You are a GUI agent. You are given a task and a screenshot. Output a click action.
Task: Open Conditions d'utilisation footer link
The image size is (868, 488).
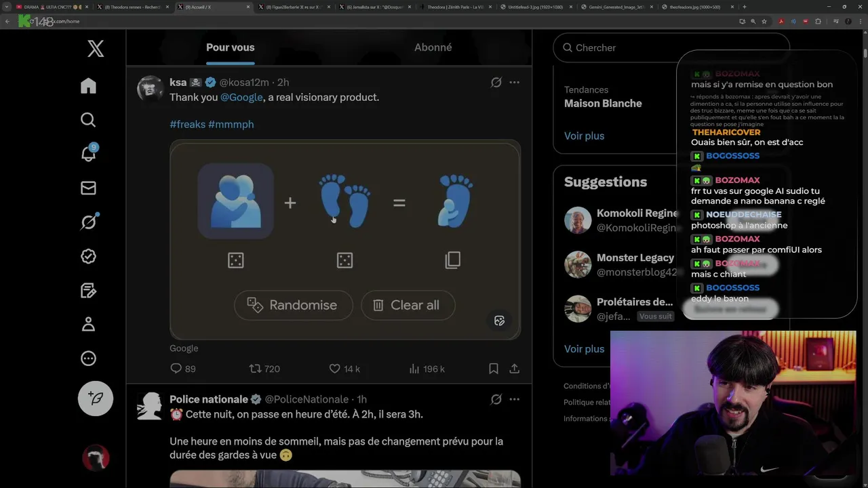tap(587, 386)
